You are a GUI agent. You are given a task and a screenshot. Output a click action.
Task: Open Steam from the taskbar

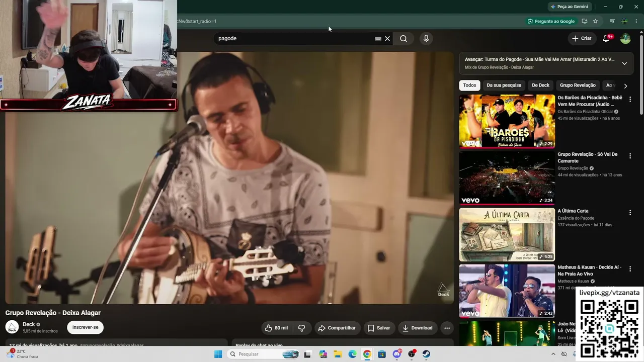coord(426,354)
